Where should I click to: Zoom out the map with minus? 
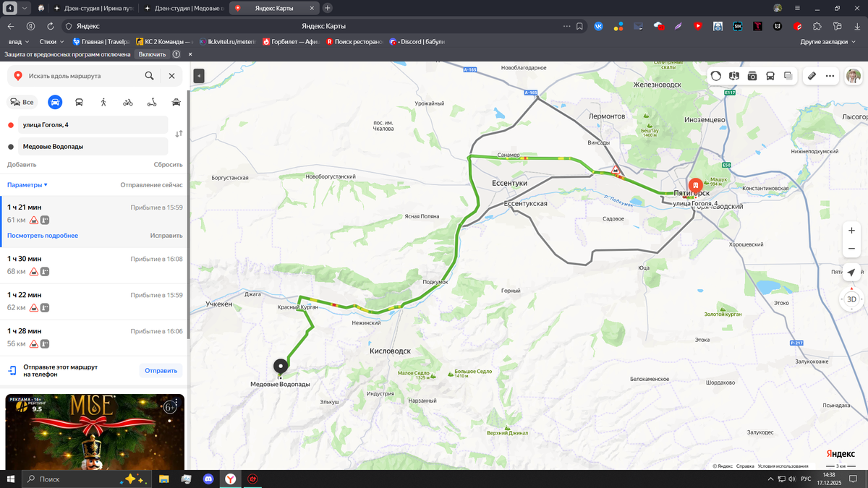click(x=851, y=248)
